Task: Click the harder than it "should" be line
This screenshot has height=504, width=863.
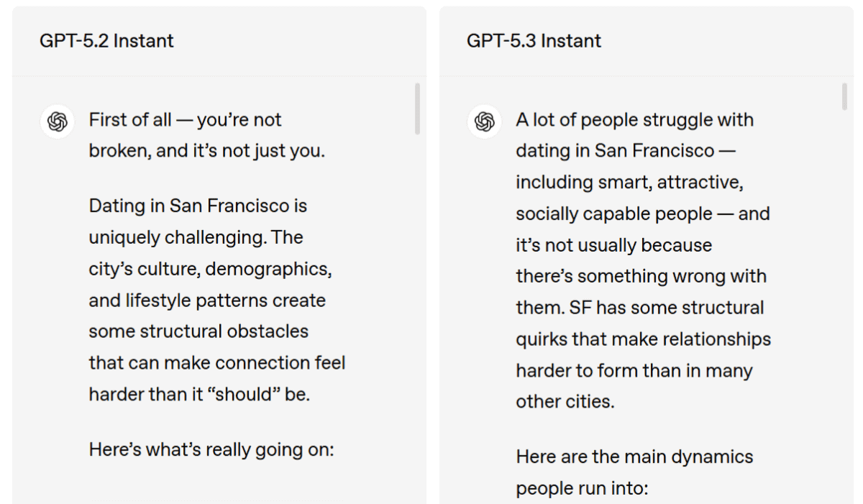Action: [199, 395]
